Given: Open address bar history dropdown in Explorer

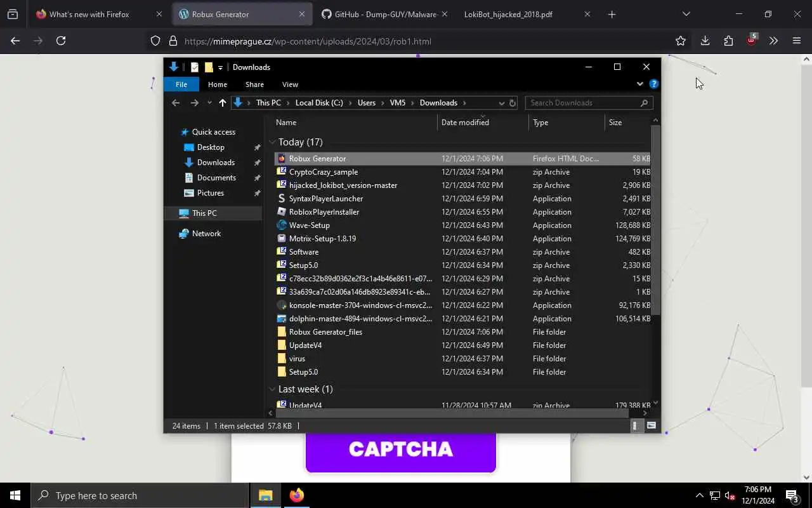Looking at the screenshot, I should 501,103.
